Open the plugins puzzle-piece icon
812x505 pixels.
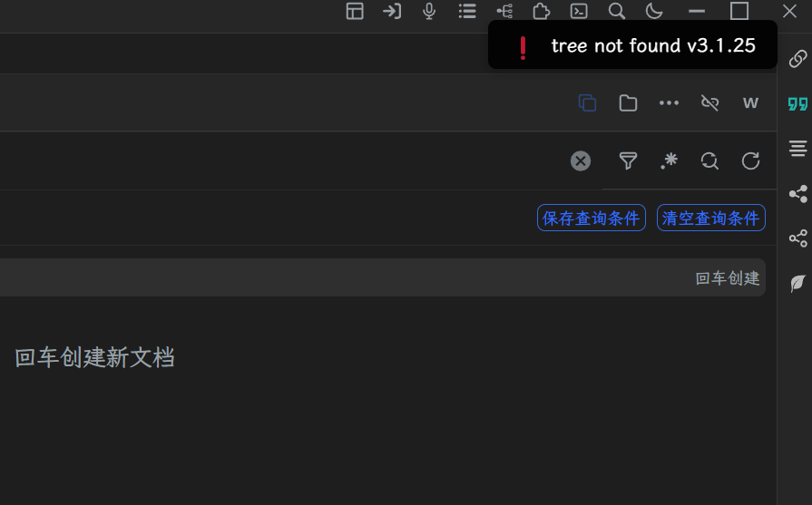[542, 11]
